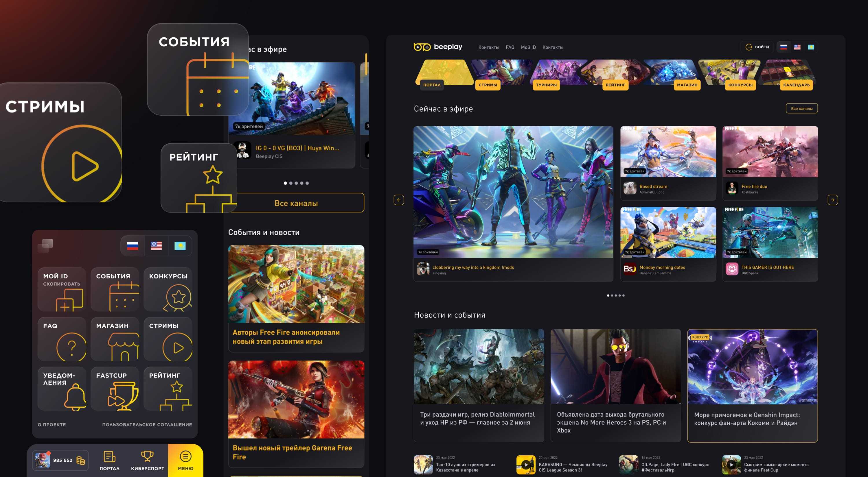Select the Russian flag in desktop header
The width and height of the screenshot is (868, 477).
(x=784, y=47)
